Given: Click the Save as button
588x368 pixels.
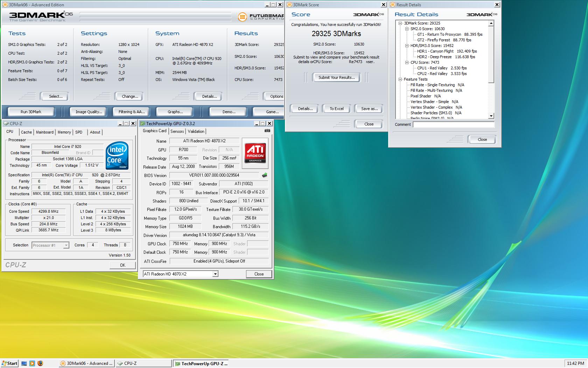Looking at the screenshot, I should pyautogui.click(x=369, y=109).
